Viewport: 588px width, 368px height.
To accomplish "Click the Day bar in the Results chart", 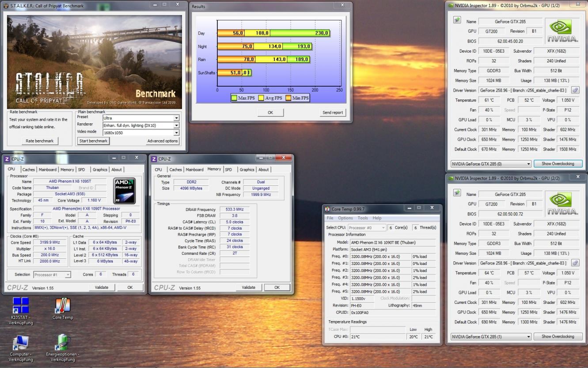I will pyautogui.click(x=274, y=33).
